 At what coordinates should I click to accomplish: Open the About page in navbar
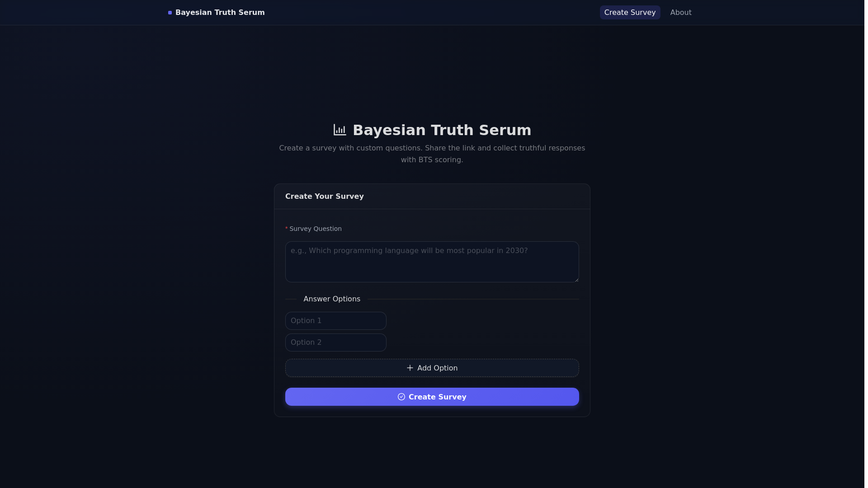pos(680,13)
